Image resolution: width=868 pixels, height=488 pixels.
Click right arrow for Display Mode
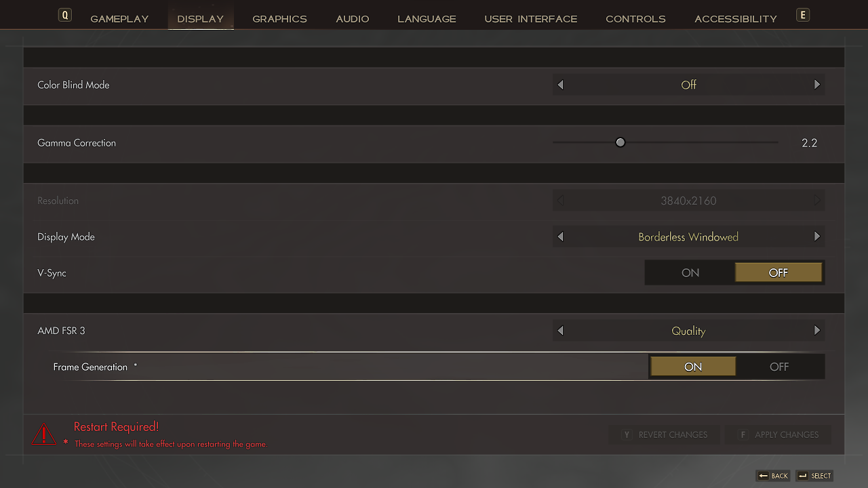(x=817, y=237)
